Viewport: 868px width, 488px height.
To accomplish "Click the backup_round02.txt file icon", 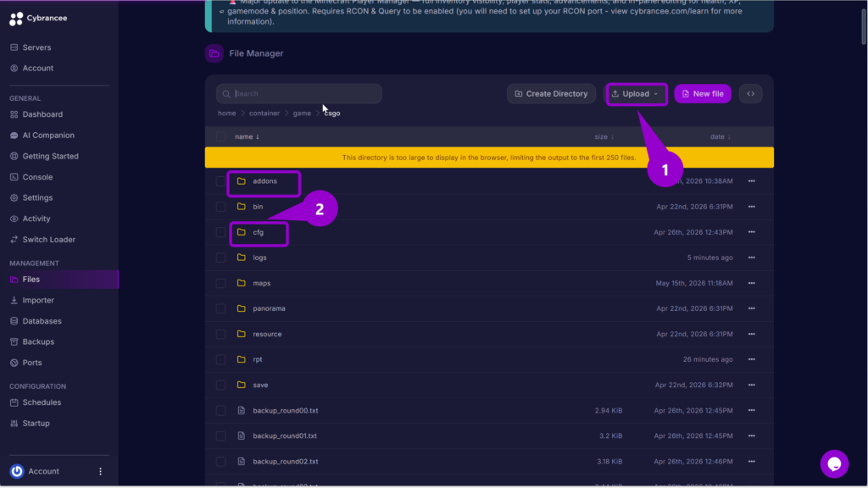I will [x=242, y=462].
